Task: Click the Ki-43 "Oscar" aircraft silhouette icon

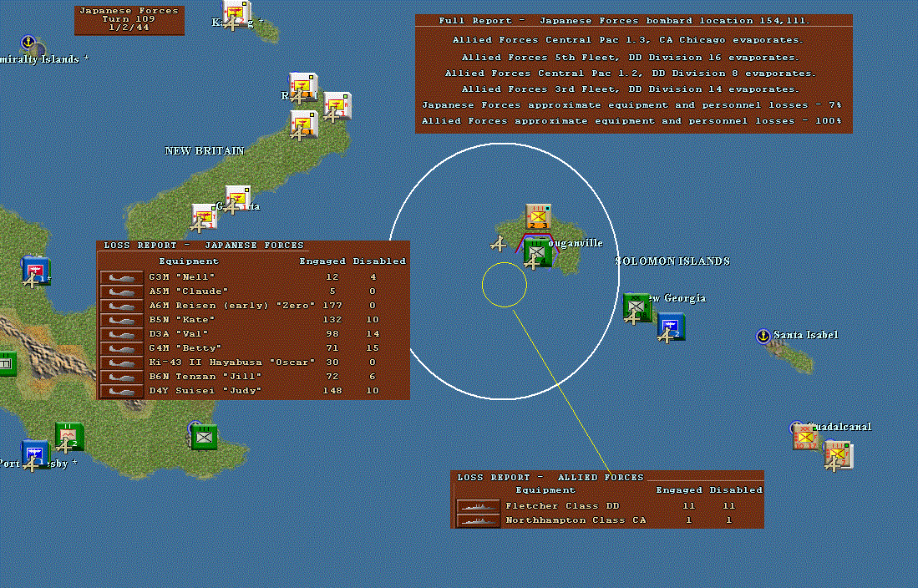Action: tap(122, 362)
